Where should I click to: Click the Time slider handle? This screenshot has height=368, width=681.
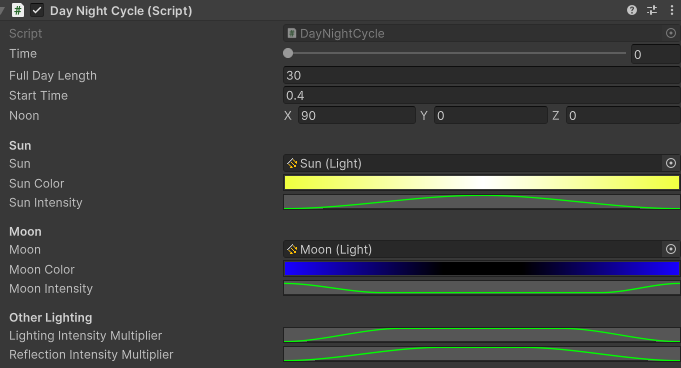pyautogui.click(x=288, y=53)
